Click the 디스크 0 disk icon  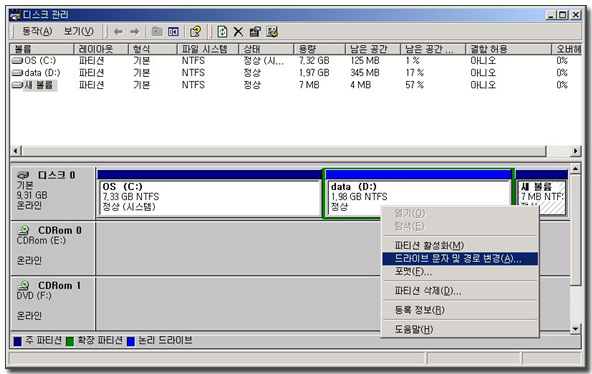[x=23, y=175]
